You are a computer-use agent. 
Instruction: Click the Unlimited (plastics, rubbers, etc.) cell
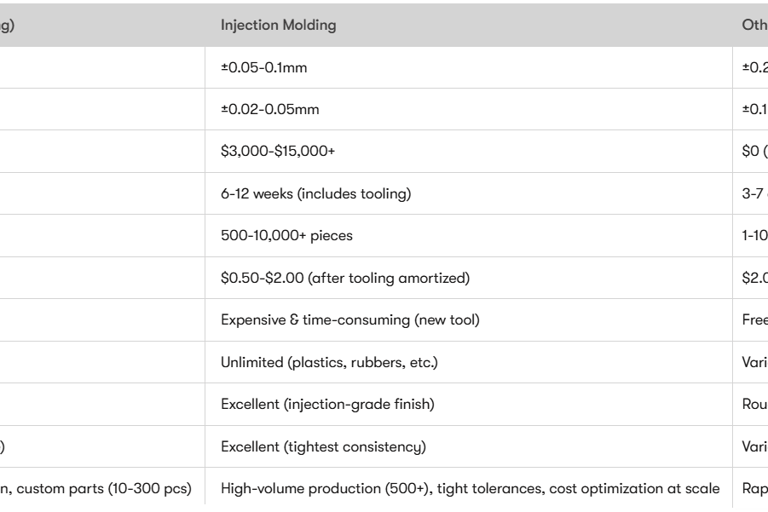(x=329, y=362)
